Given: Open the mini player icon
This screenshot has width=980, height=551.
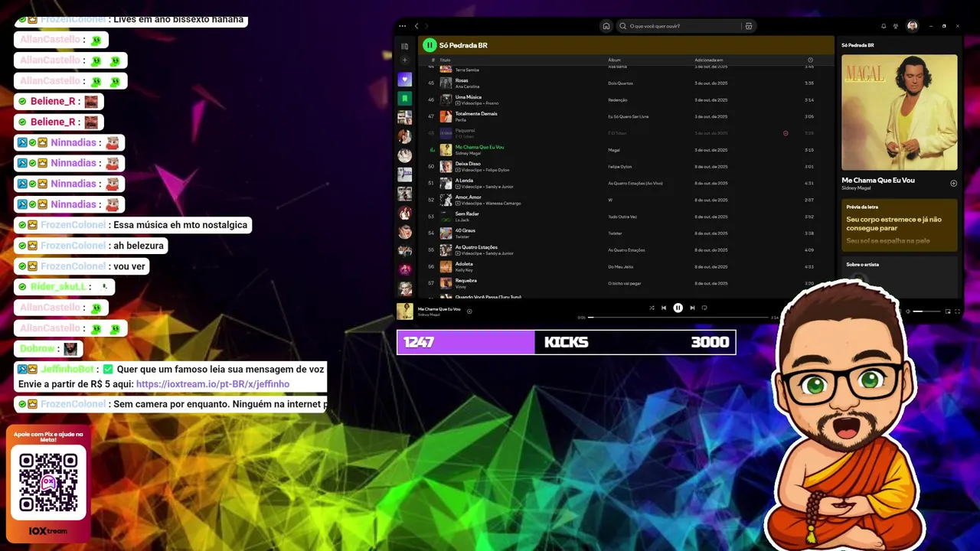Looking at the screenshot, I should pos(948,311).
